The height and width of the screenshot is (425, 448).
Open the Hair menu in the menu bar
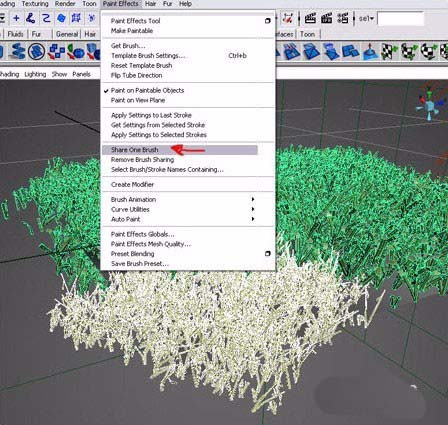point(150,4)
